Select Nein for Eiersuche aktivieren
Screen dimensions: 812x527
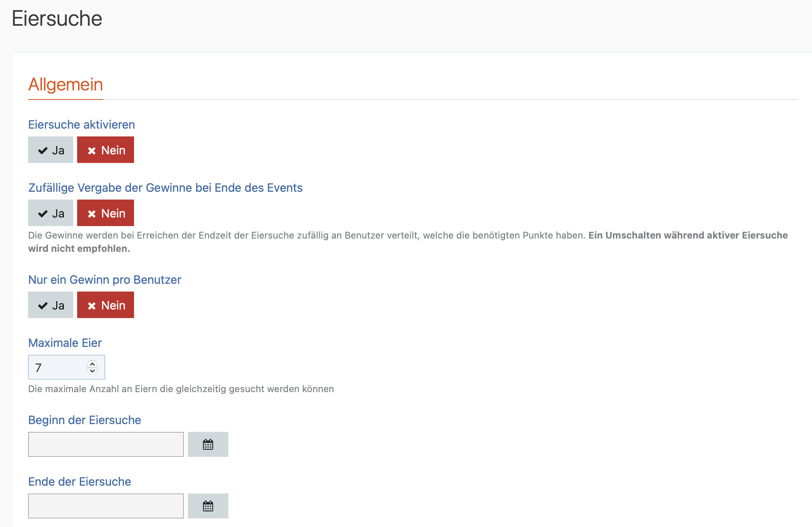[106, 150]
